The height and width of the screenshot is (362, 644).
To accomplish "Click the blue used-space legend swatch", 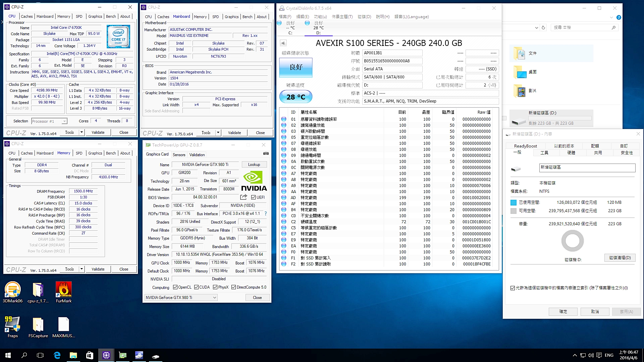I will coord(513,202).
